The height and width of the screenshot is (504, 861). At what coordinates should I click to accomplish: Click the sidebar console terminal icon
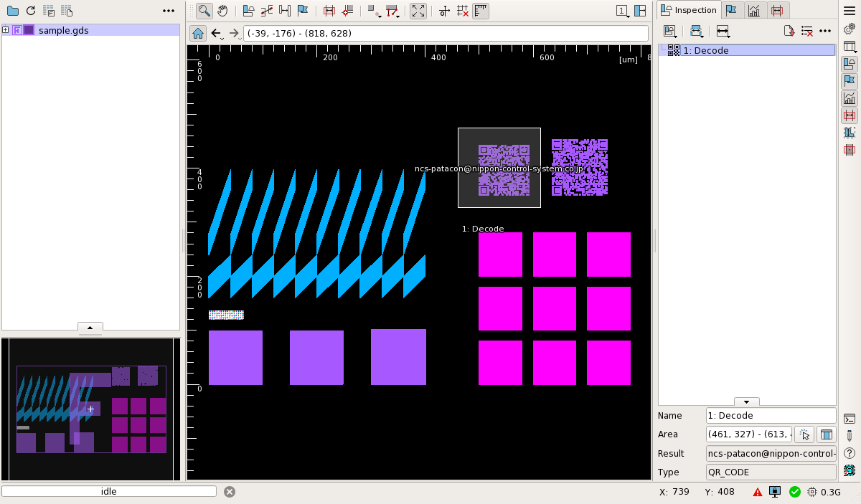(850, 419)
